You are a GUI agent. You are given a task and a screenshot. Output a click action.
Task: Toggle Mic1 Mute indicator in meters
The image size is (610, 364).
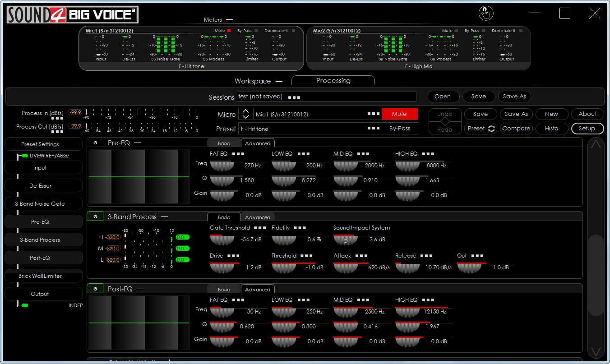pyautogui.click(x=229, y=31)
